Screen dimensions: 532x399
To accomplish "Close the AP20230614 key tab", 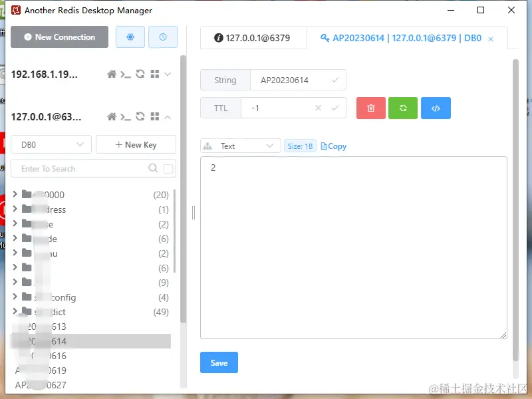I will [x=491, y=39].
